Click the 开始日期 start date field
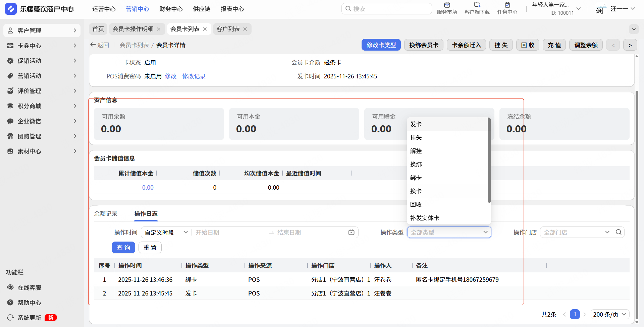The width and height of the screenshot is (644, 327). pos(228,232)
